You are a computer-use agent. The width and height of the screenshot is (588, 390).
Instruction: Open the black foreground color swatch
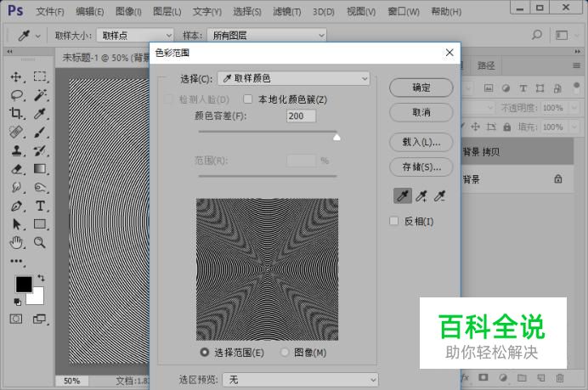click(x=23, y=284)
